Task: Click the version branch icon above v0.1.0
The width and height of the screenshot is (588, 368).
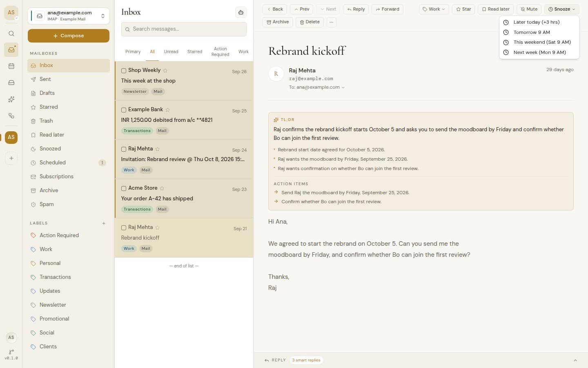Action: tap(11, 352)
